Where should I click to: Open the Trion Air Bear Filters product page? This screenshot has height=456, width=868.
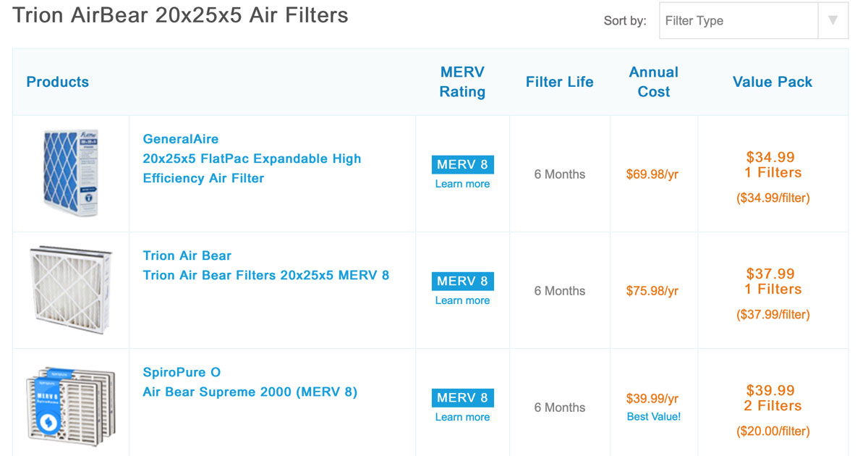pyautogui.click(x=265, y=275)
